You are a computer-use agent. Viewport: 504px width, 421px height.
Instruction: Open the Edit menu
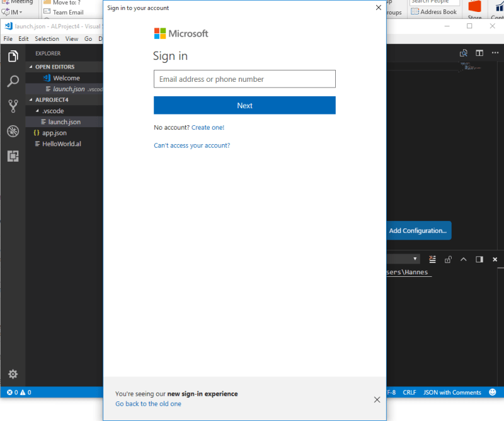23,39
